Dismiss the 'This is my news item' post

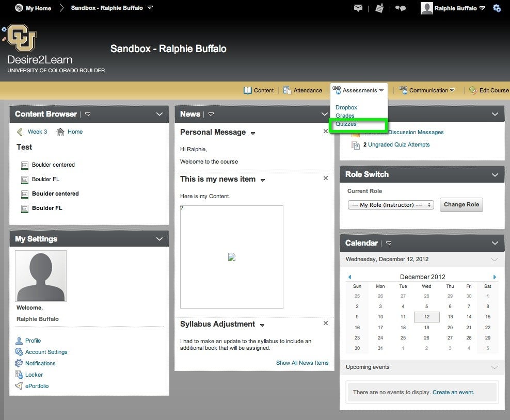tap(326, 178)
